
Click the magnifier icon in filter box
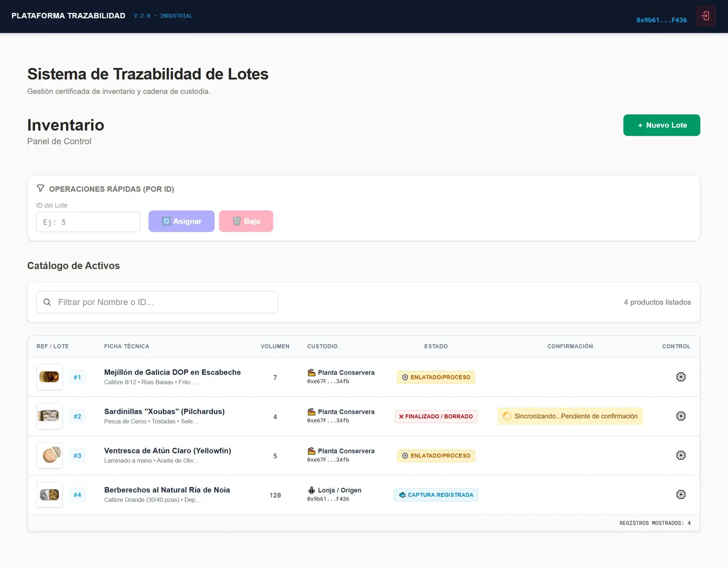47,302
